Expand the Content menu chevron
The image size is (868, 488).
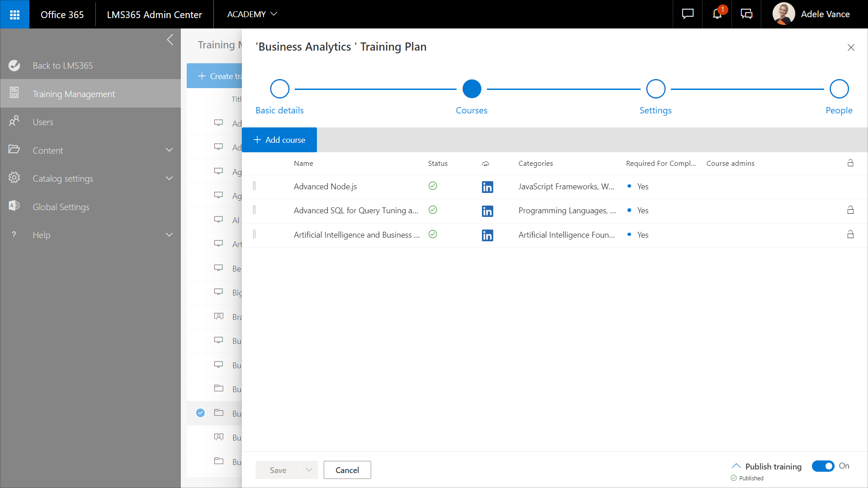tap(169, 150)
